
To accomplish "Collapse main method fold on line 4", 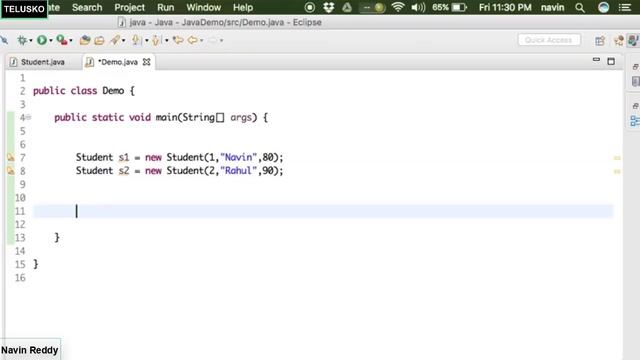I will (29, 118).
